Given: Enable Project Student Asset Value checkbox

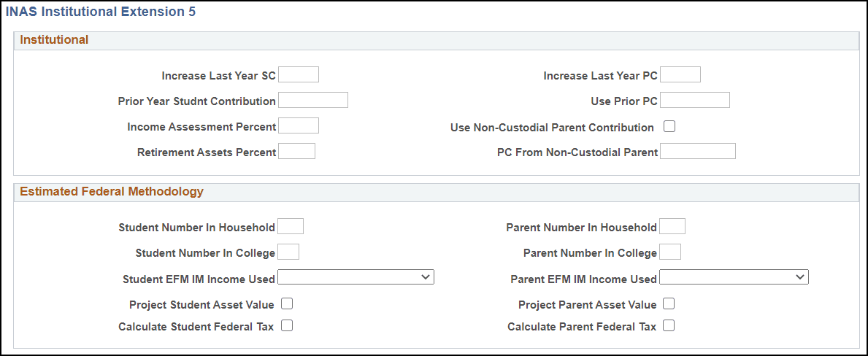Looking at the screenshot, I should [287, 303].
